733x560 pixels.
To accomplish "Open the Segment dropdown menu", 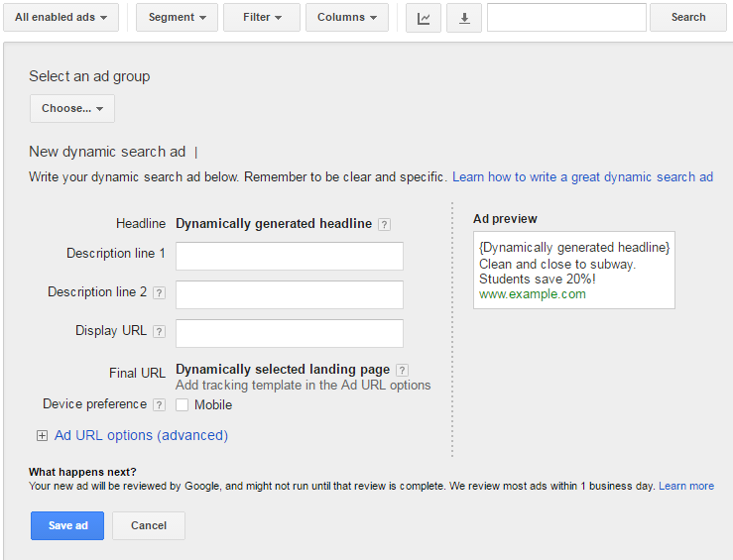I will click(177, 18).
